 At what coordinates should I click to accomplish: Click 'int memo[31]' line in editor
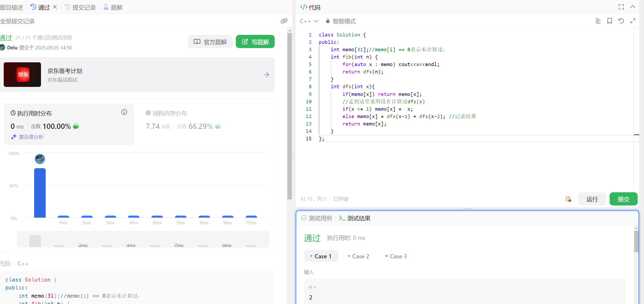pyautogui.click(x=388, y=50)
